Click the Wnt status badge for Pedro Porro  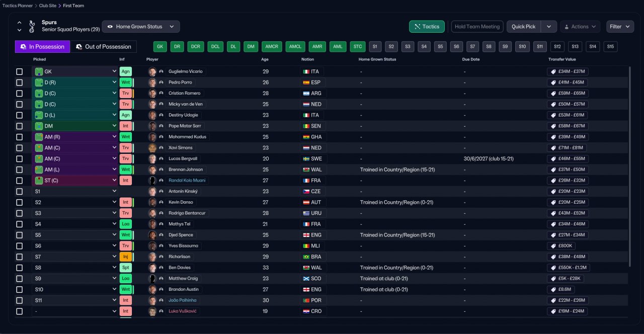click(x=126, y=82)
